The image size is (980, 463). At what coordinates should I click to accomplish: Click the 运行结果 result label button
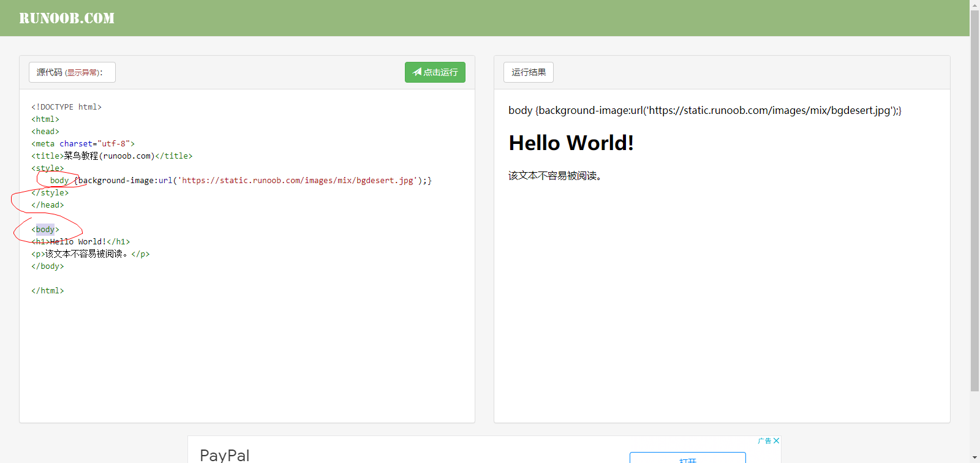coord(529,72)
